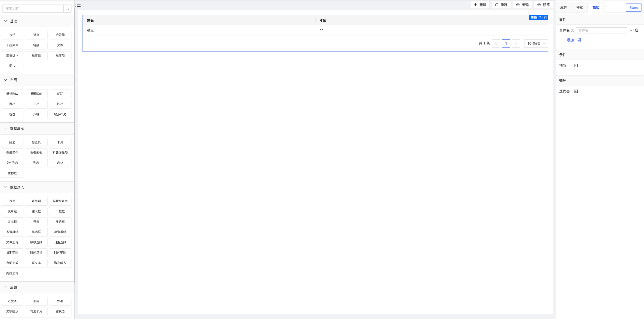Image resolution: width=644 pixels, height=319 pixels.
Task: Open the 10 条/页 page size dropdown
Action: [536, 43]
